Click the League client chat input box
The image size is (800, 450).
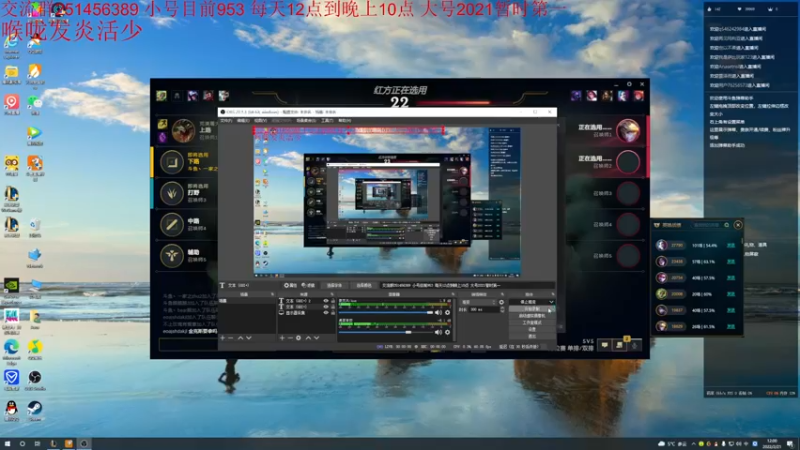[x=188, y=345]
